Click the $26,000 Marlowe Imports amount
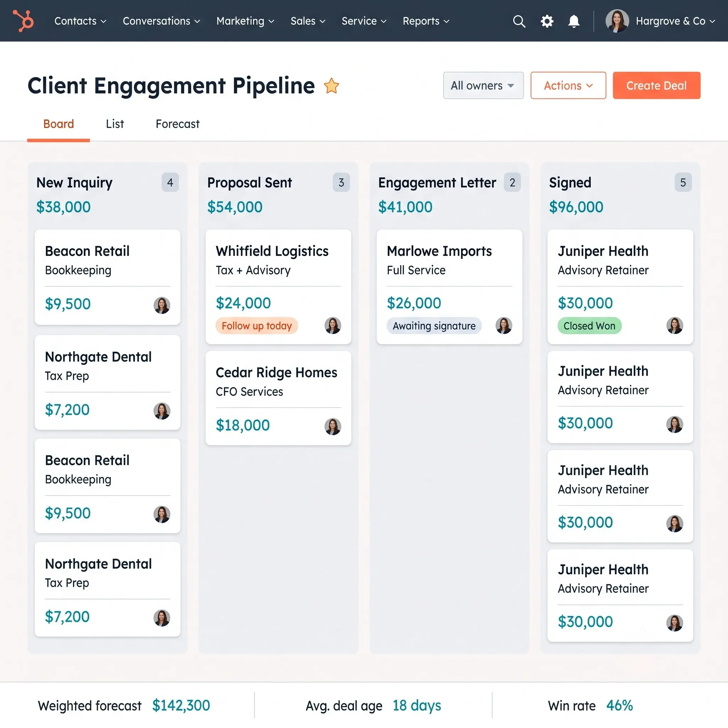The width and height of the screenshot is (728, 728). tap(414, 303)
